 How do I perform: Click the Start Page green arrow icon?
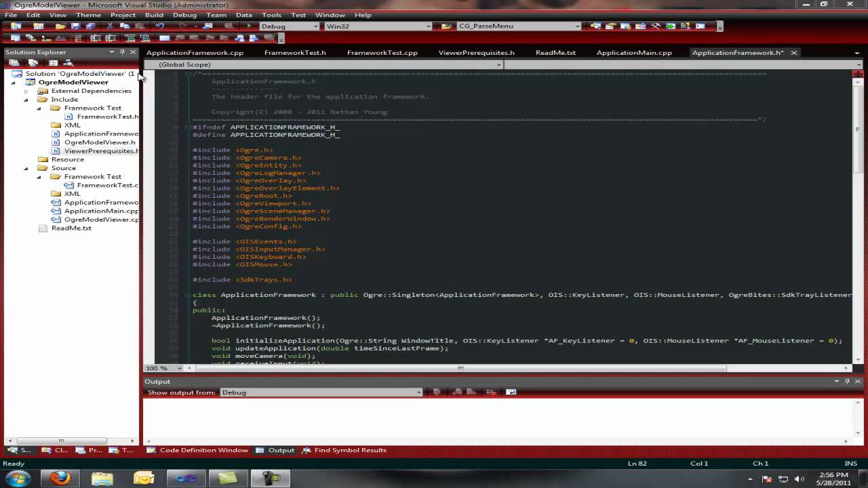670,26
